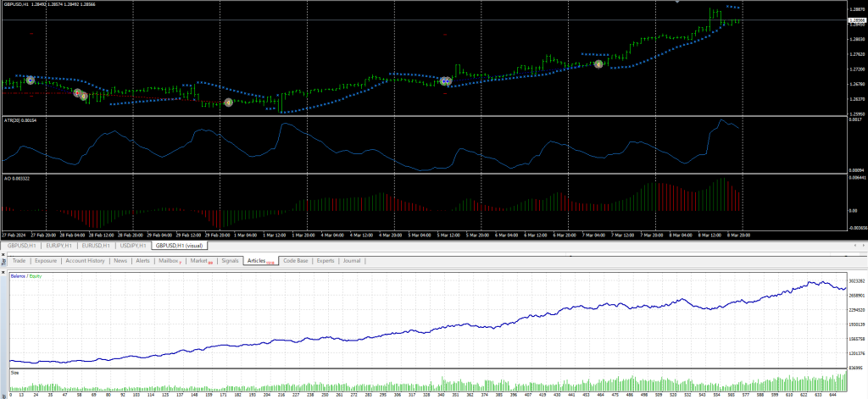868x399 pixels.
Task: Click the current price label on price axis
Action: tap(856, 19)
